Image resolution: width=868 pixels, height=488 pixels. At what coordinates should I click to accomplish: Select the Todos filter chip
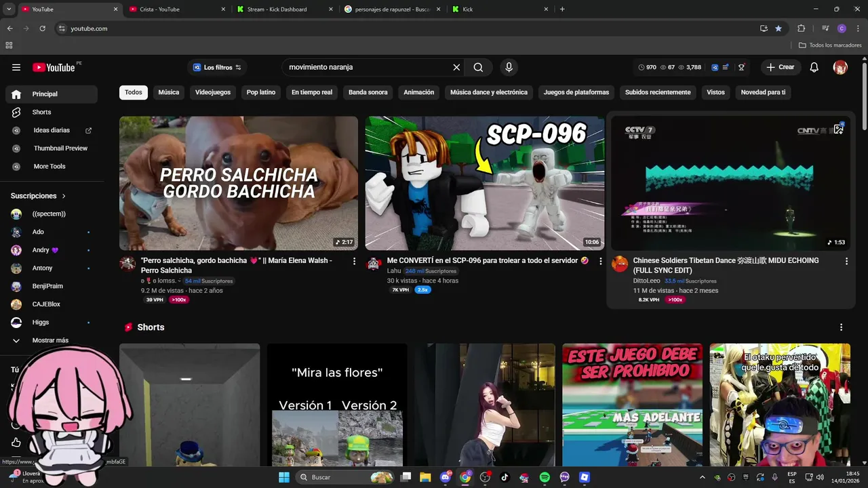click(134, 92)
